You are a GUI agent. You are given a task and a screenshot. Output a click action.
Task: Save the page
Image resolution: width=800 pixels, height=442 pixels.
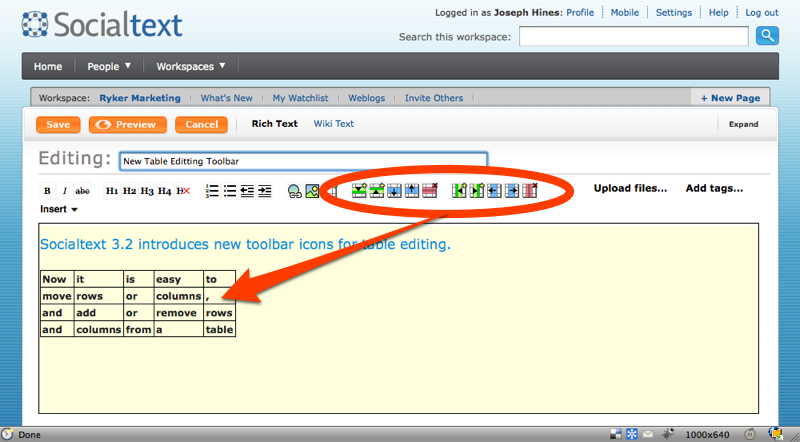click(58, 125)
